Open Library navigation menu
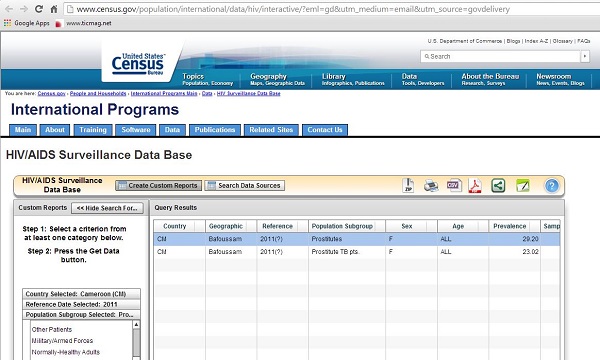 point(353,79)
